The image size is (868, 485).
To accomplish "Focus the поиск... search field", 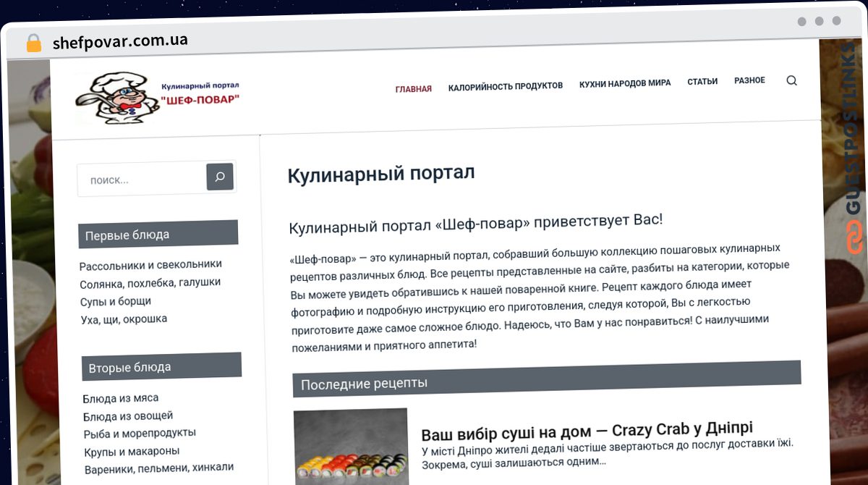I will point(142,179).
